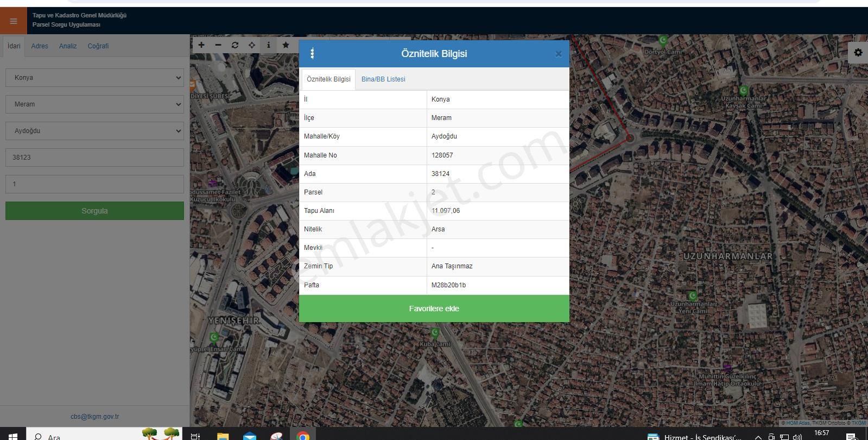Viewport: 868px width, 440px height.
Task: Show hidden tray icons chevron
Action: [x=758, y=437]
